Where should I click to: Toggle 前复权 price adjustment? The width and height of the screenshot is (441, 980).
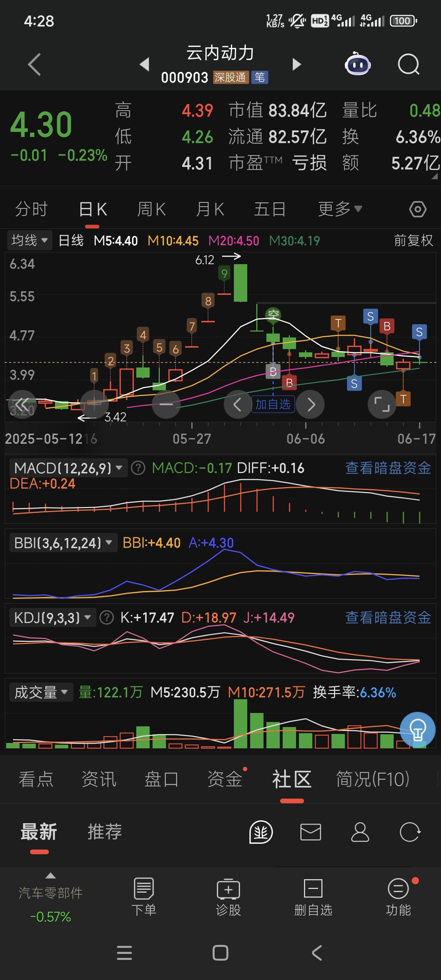[x=413, y=240]
